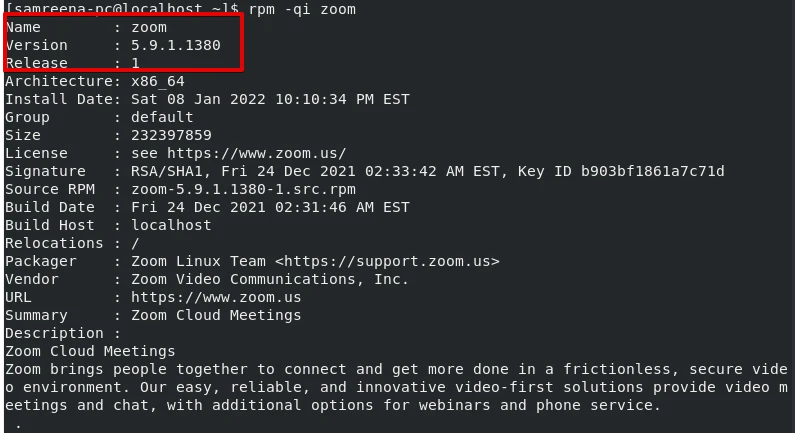Click the Key ID b903bf1861a7c71d
This screenshot has width=795, height=433.
coord(656,172)
